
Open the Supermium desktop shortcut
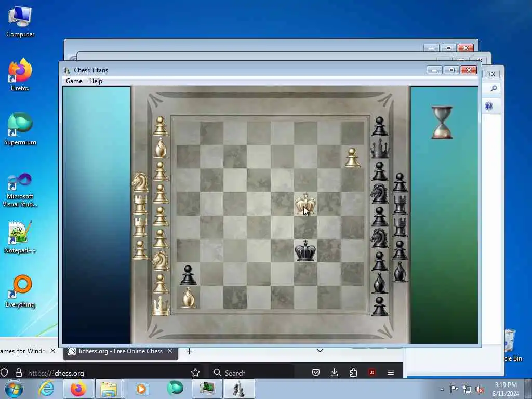pyautogui.click(x=20, y=129)
